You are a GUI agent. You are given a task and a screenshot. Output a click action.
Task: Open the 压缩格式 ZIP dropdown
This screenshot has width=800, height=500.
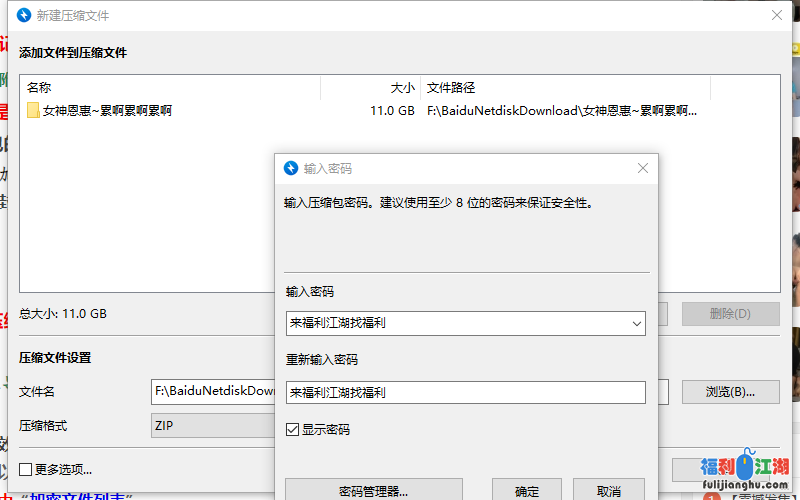point(212,426)
